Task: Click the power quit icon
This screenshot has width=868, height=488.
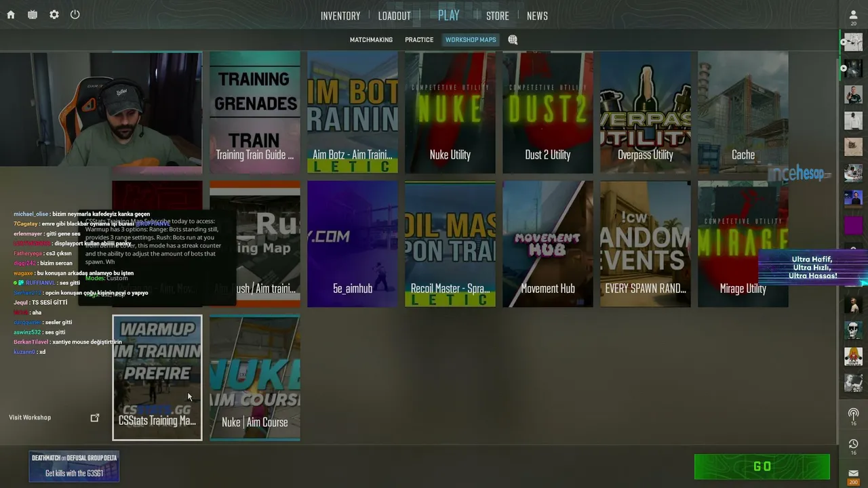Action: [x=75, y=15]
